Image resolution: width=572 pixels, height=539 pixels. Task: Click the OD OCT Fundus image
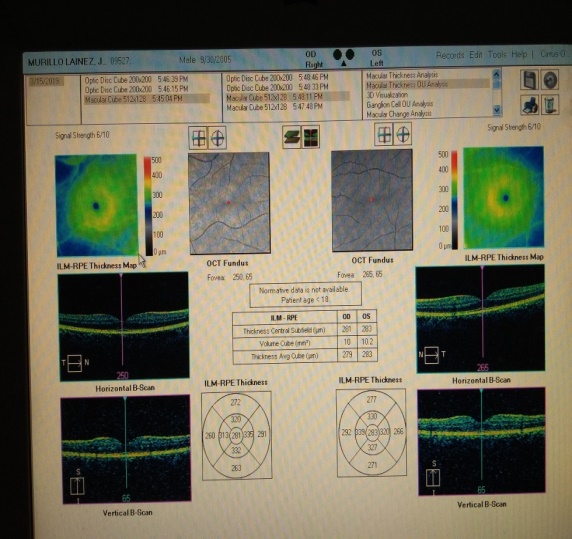click(x=229, y=203)
